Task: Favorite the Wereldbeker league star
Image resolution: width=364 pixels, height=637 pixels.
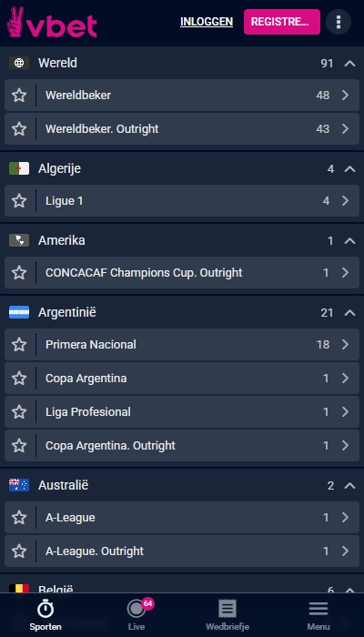Action: coord(19,96)
